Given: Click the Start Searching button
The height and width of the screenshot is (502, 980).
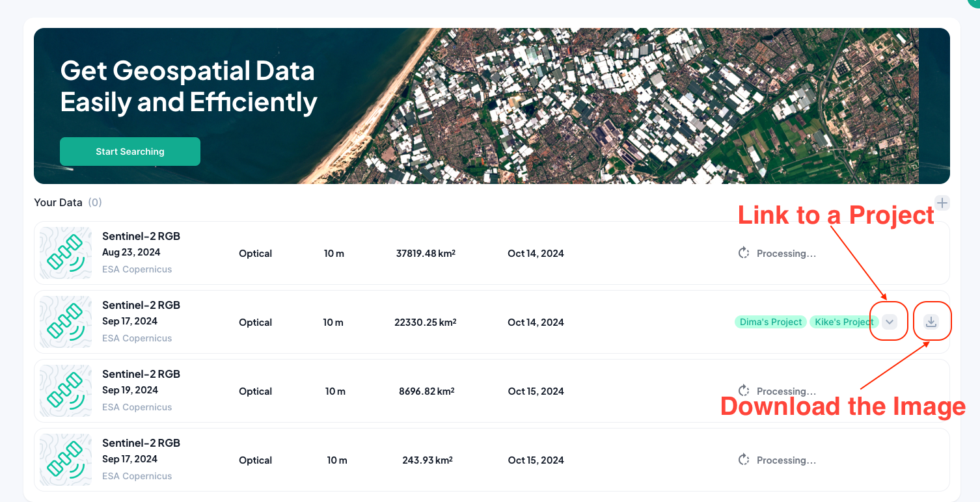Looking at the screenshot, I should pos(130,152).
